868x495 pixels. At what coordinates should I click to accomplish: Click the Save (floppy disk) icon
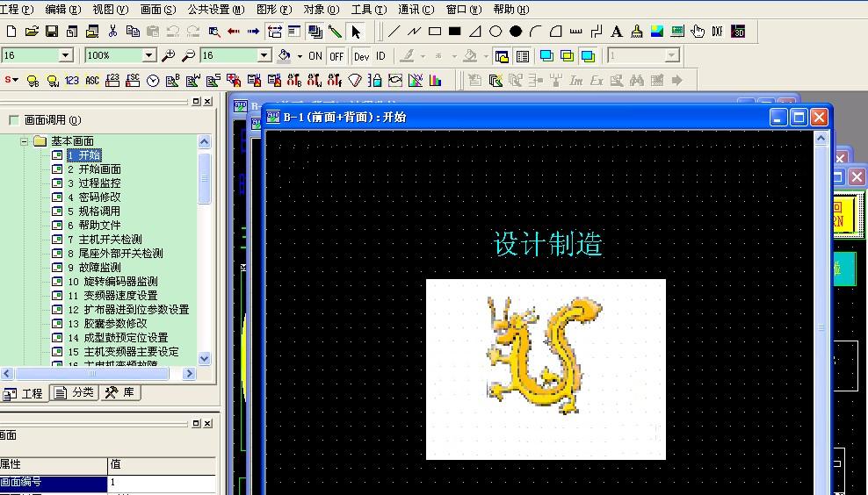pyautogui.click(x=52, y=32)
